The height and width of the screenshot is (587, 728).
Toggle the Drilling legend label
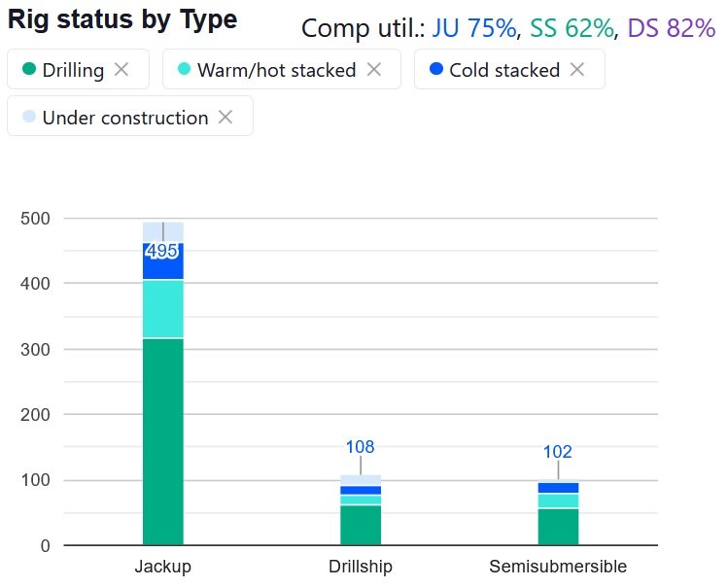coord(73,70)
